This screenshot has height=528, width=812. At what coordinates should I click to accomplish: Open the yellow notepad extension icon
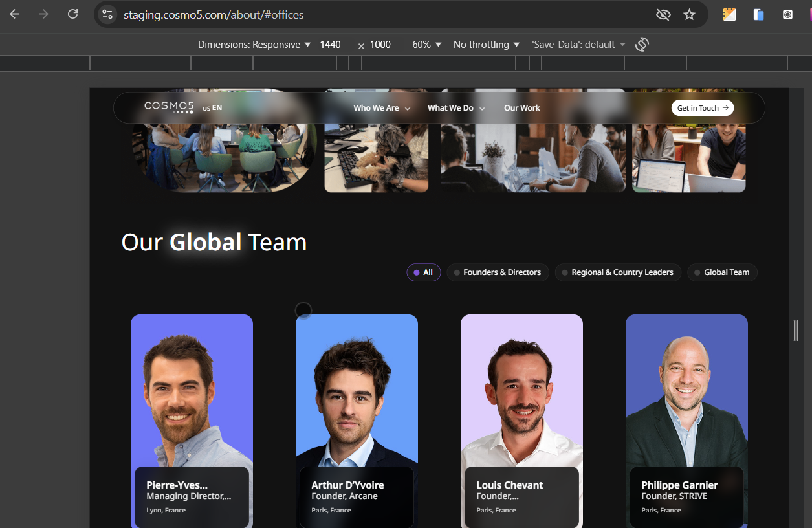point(729,14)
